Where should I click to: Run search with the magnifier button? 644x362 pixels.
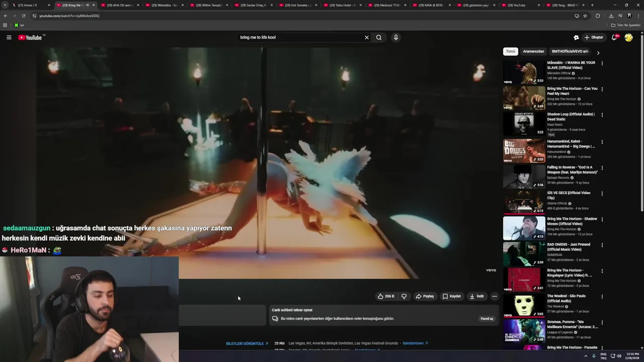tap(379, 37)
